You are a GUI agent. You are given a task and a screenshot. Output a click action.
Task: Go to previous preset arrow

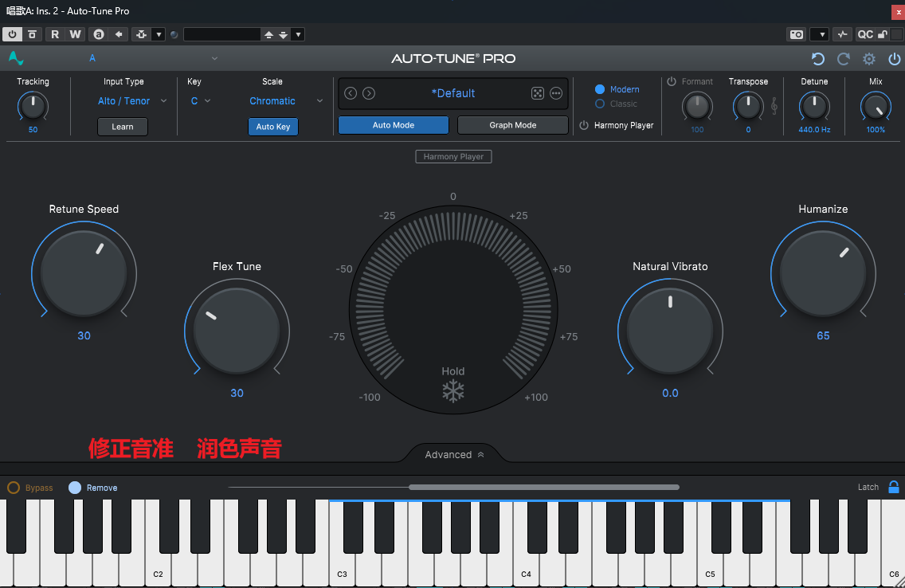click(x=351, y=93)
